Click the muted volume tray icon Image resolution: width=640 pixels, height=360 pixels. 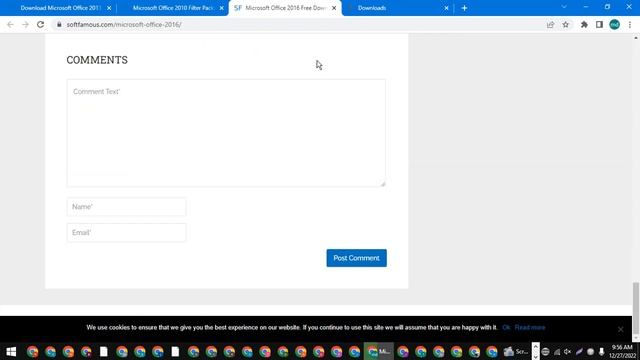point(567,351)
